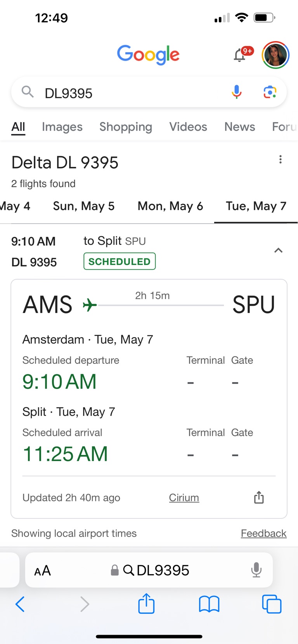Viewport: 298px width, 644px height.
Task: Collapse the DL 9395 flight details
Action: point(278,250)
